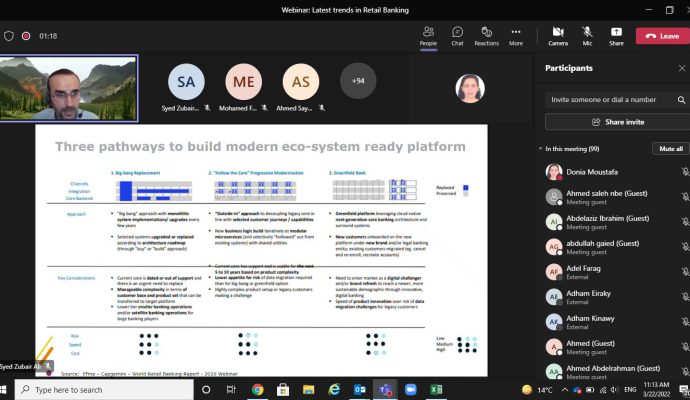Image resolution: width=690 pixels, height=400 pixels.
Task: Open Outlook from the taskbar
Action: click(x=361, y=389)
